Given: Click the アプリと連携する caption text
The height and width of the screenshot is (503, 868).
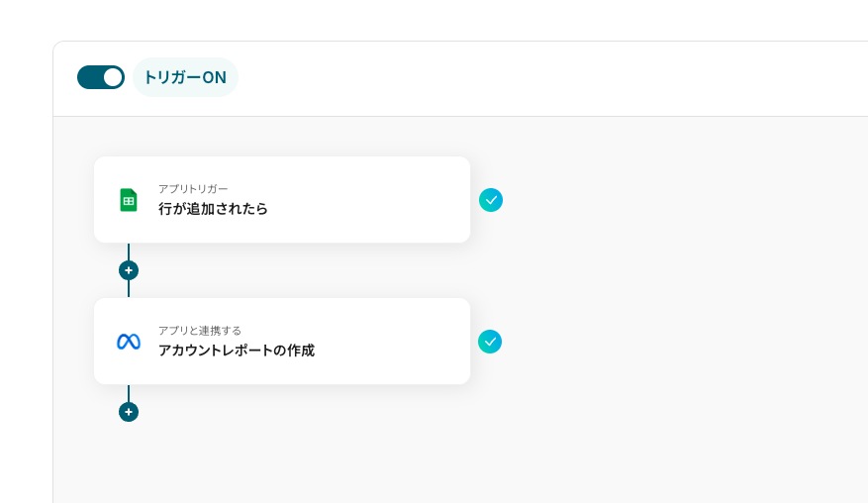Looking at the screenshot, I should 200,331.
